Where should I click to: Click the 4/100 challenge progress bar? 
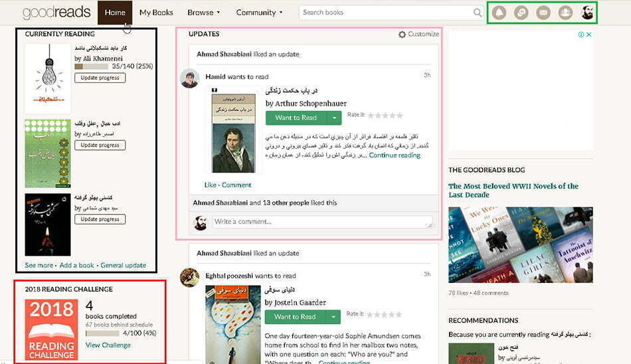click(x=102, y=333)
